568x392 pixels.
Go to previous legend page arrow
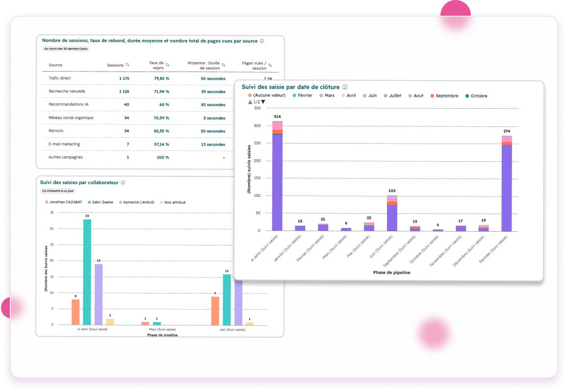(x=250, y=102)
